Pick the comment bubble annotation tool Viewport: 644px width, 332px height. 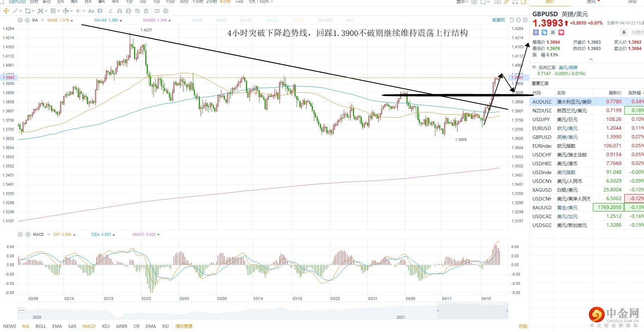pos(100,11)
